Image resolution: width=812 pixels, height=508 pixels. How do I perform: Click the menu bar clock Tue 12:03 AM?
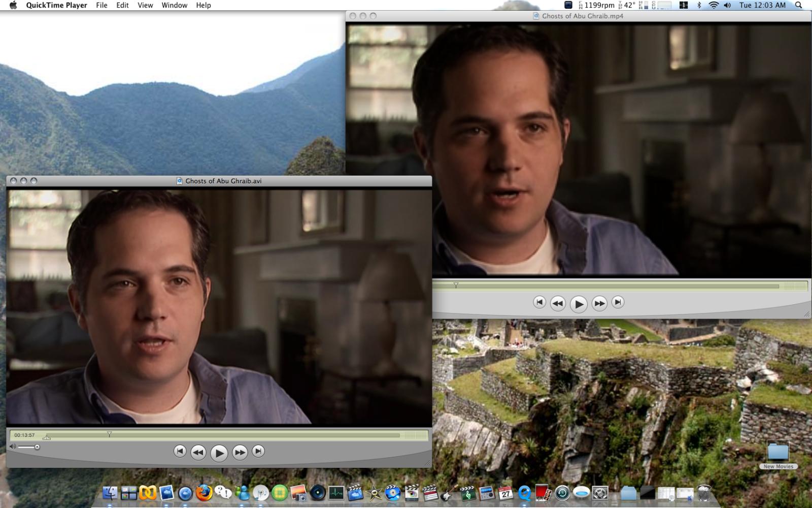(762, 5)
